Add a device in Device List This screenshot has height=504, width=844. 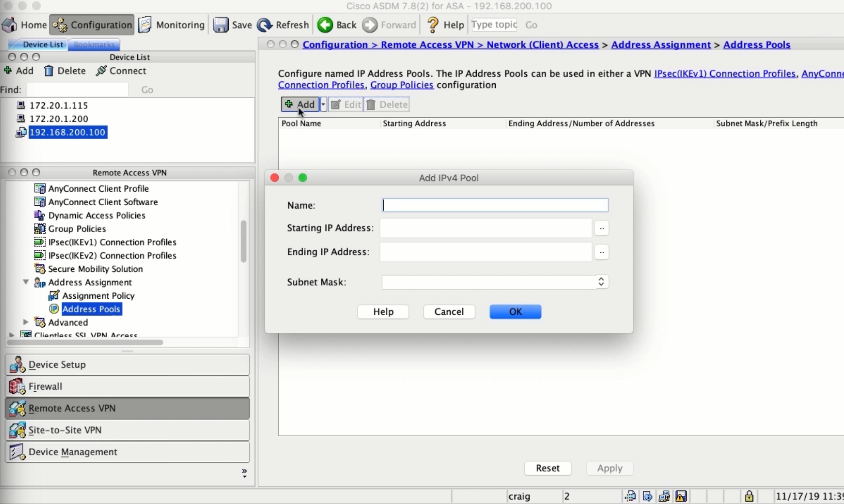coord(19,71)
